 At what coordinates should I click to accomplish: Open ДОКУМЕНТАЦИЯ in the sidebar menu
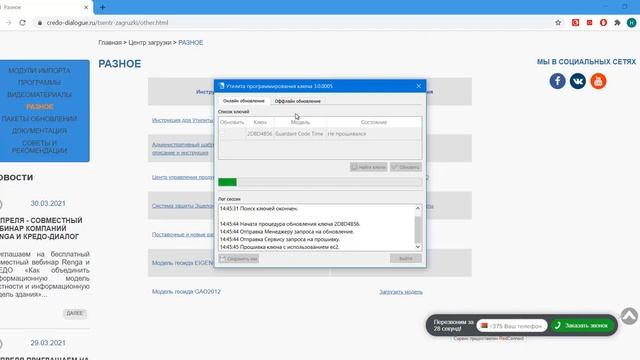pos(39,131)
